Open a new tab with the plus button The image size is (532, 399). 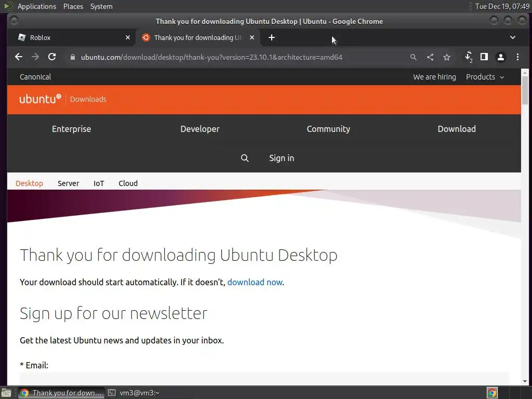pos(271,37)
